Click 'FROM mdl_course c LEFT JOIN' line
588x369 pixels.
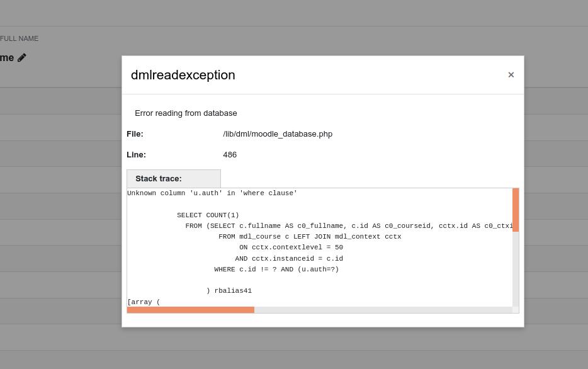(310, 237)
